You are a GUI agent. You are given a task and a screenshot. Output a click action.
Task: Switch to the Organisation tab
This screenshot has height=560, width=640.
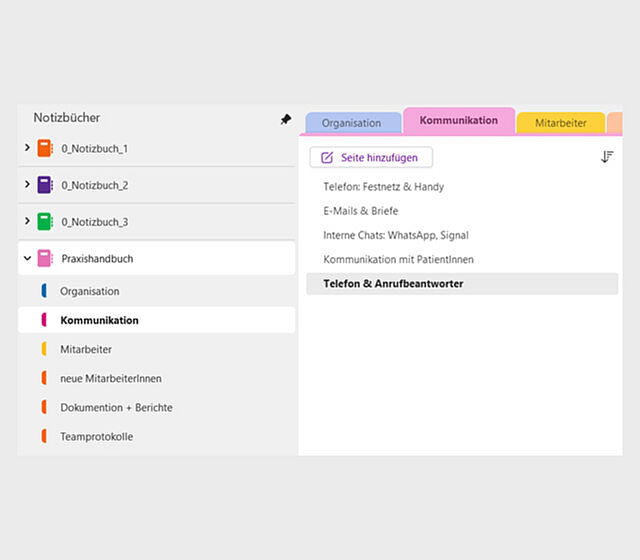coord(351,123)
